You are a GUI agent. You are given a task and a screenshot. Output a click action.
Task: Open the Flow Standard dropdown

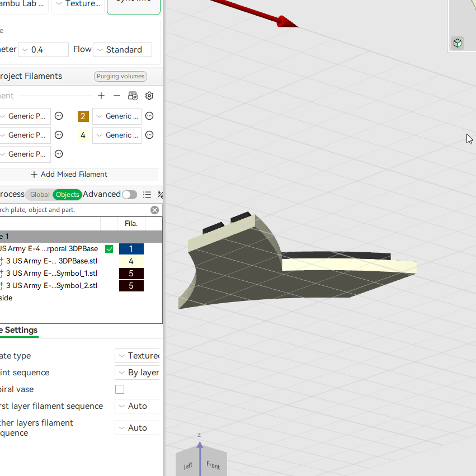pyautogui.click(x=122, y=50)
